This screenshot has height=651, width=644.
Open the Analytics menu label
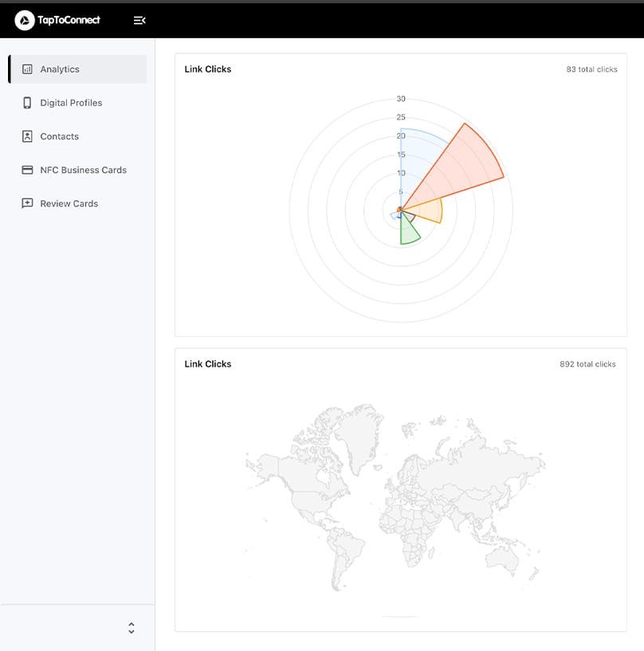point(60,69)
